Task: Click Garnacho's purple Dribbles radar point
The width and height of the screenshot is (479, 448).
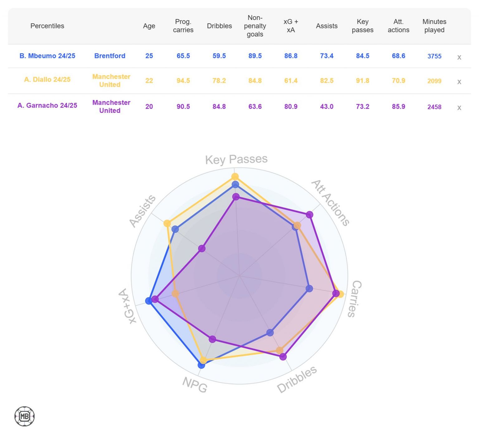Action: (283, 356)
